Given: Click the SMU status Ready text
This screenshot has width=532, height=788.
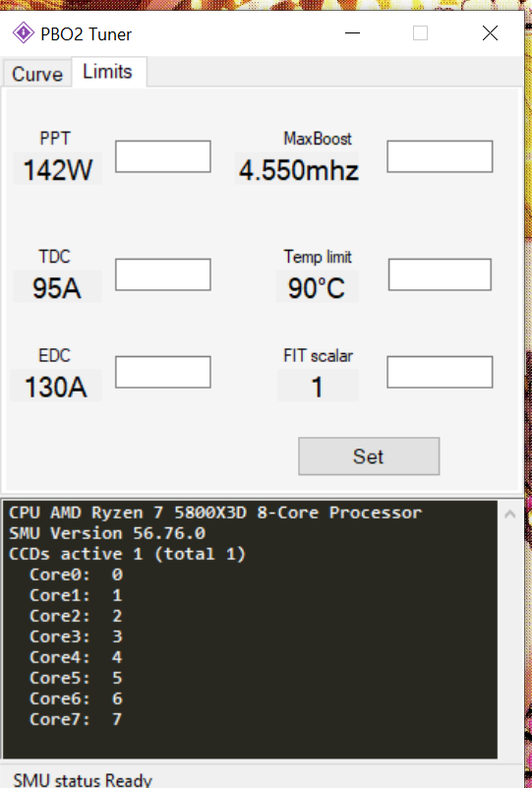Looking at the screenshot, I should coord(83,779).
